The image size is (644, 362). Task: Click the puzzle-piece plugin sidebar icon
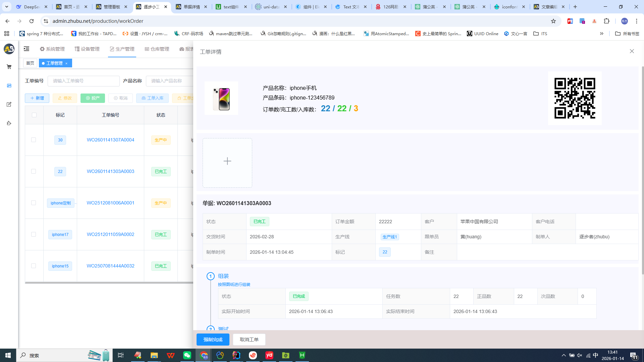point(9,123)
